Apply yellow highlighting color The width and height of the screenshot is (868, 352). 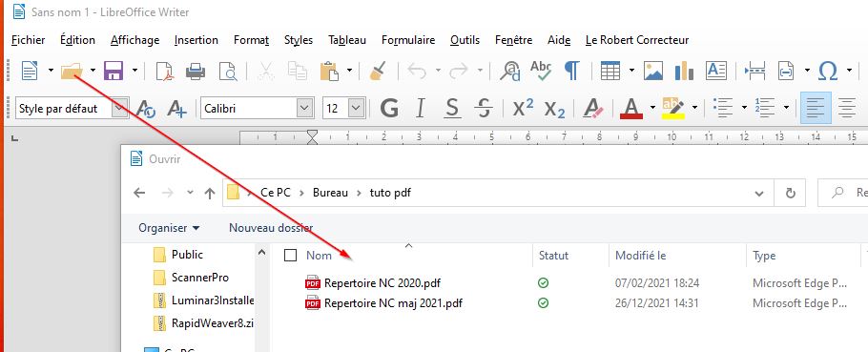coord(673,109)
